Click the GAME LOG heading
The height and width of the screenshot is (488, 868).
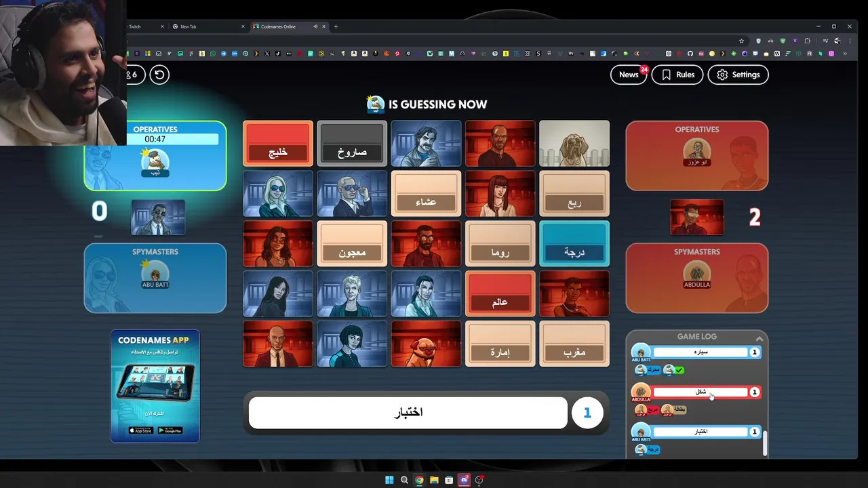coord(697,336)
